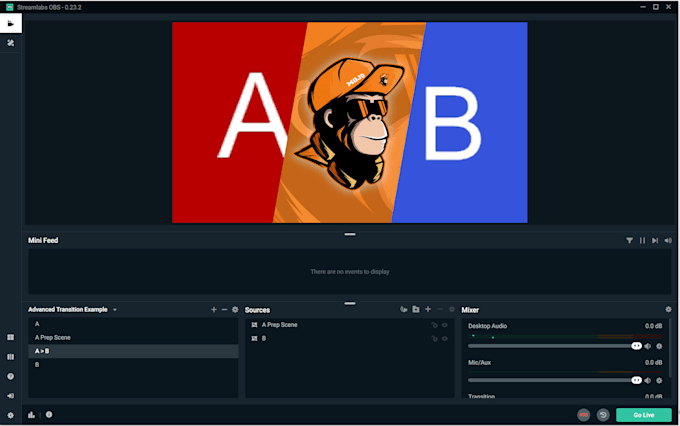Image resolution: width=680 pixels, height=426 pixels.
Task: Open Mixer advanced audio settings gear
Action: pyautogui.click(x=668, y=309)
